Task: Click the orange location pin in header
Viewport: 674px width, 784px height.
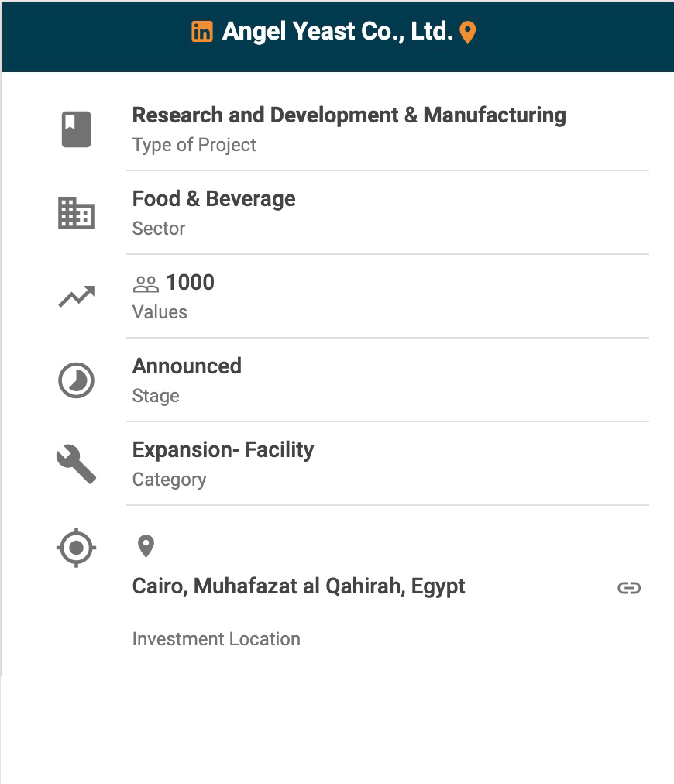Action: (467, 33)
